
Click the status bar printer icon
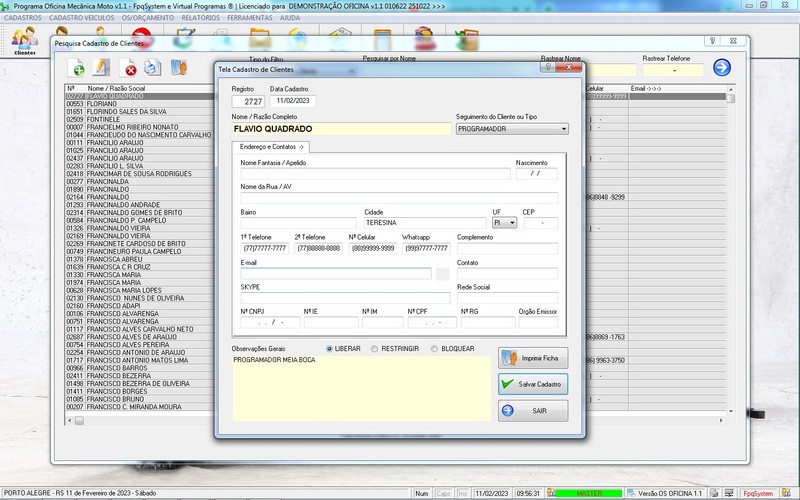(714, 493)
